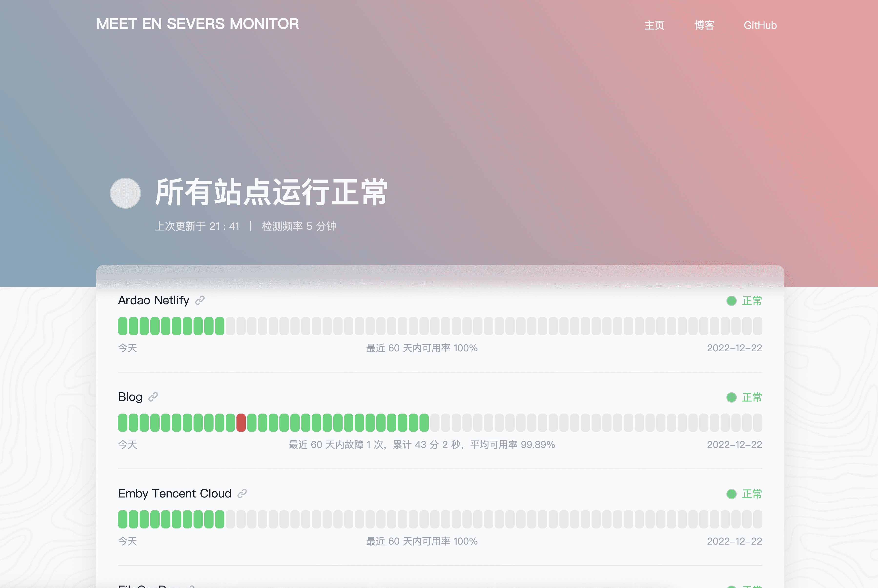Click Ardao Netlify's 最近 60 天内可用率 100% text
Screen dimensions: 878x588
(x=422, y=348)
